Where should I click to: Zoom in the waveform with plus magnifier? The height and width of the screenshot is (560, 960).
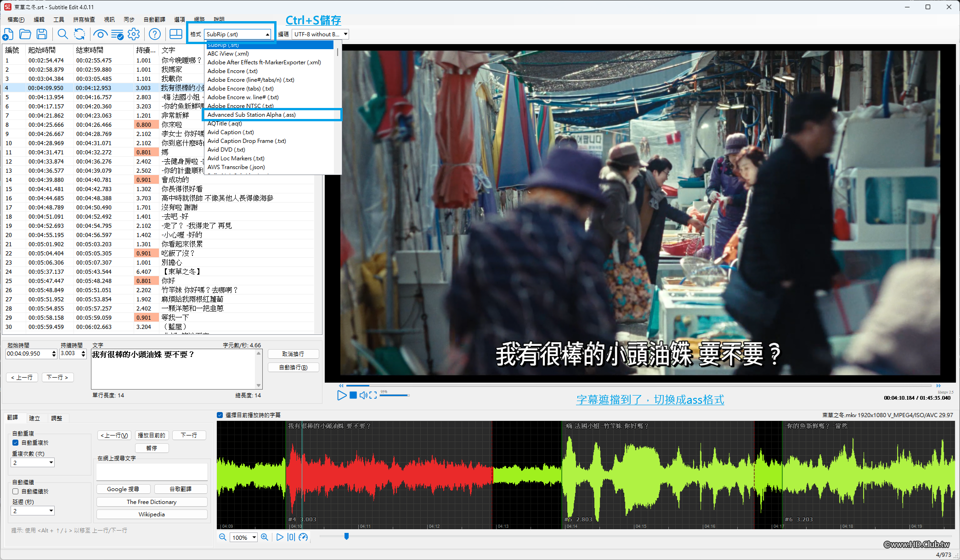point(265,537)
